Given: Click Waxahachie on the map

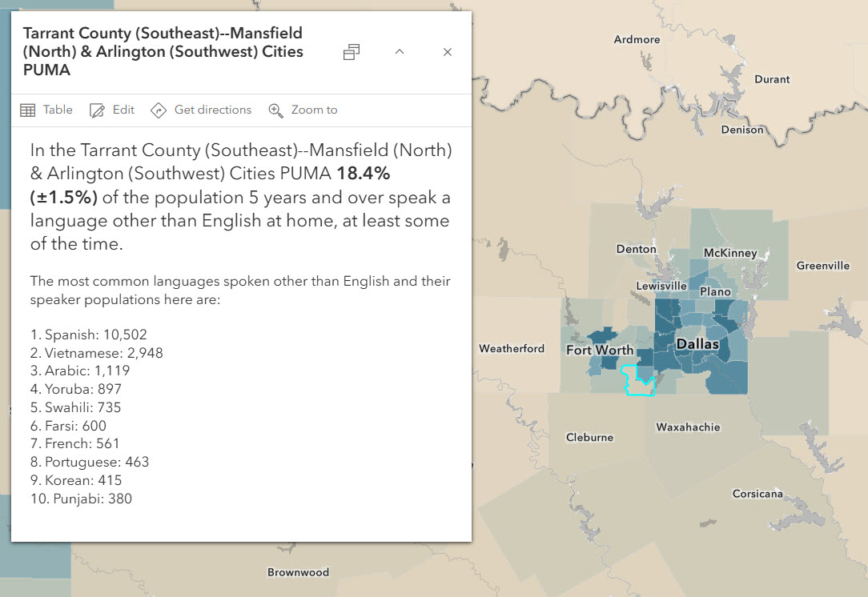Looking at the screenshot, I should pyautogui.click(x=688, y=427).
